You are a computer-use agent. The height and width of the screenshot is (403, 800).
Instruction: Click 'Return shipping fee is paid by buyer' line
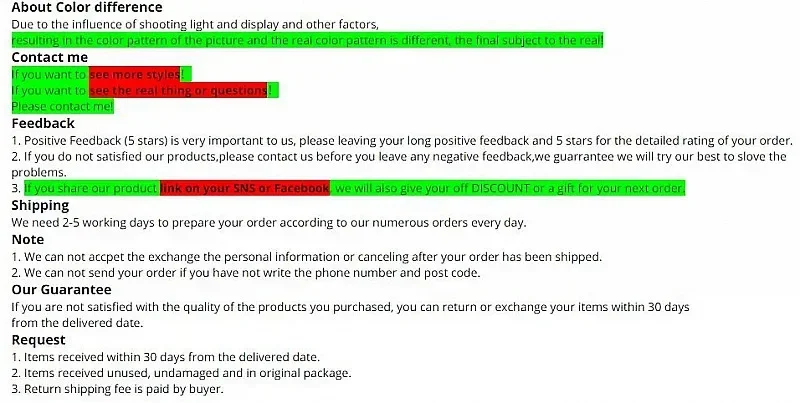[x=117, y=389]
